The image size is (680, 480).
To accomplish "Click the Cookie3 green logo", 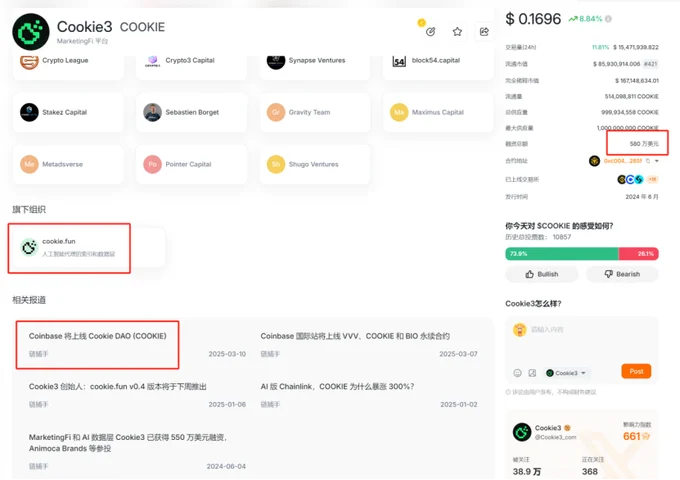I will click(31, 32).
